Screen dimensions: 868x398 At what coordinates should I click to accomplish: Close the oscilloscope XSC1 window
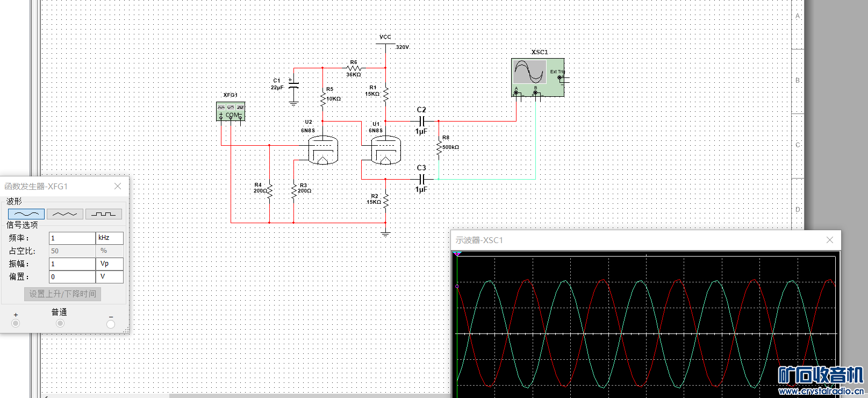(x=830, y=240)
